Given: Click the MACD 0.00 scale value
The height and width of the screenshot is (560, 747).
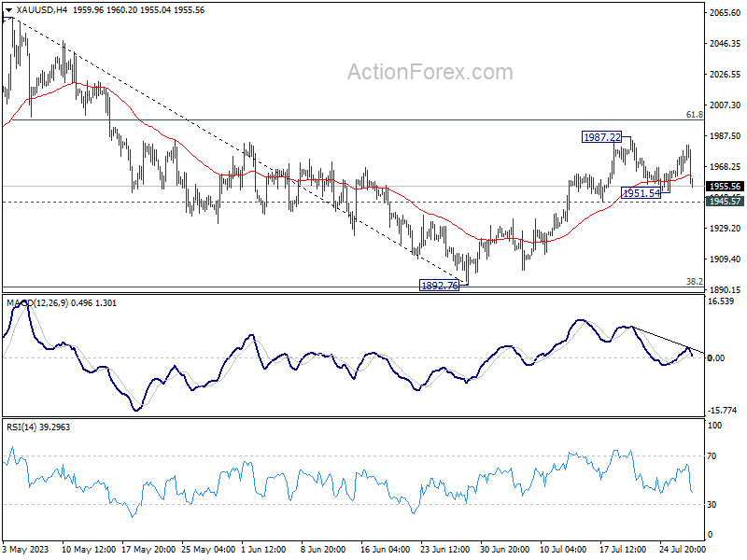Looking at the screenshot, I should (716, 357).
